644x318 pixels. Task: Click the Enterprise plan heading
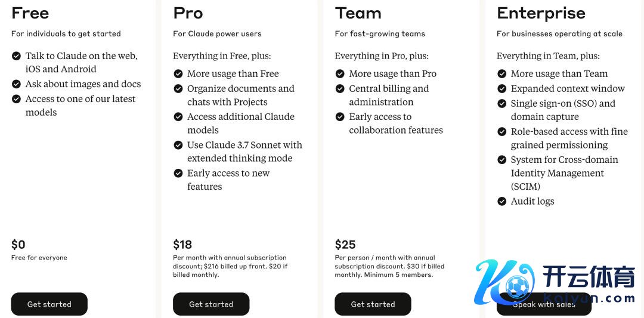[541, 13]
